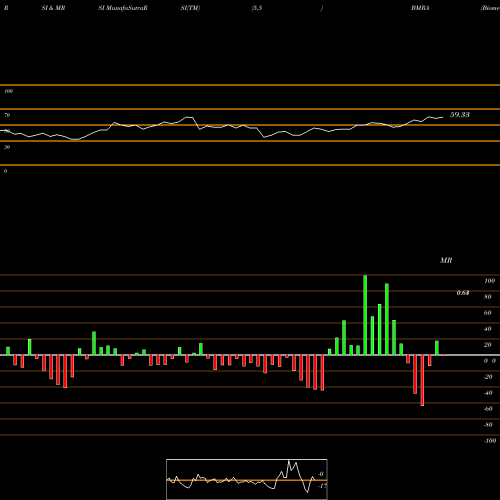The image size is (500, 500).
Task: Click the MR axis label -60
Action: 488,409
